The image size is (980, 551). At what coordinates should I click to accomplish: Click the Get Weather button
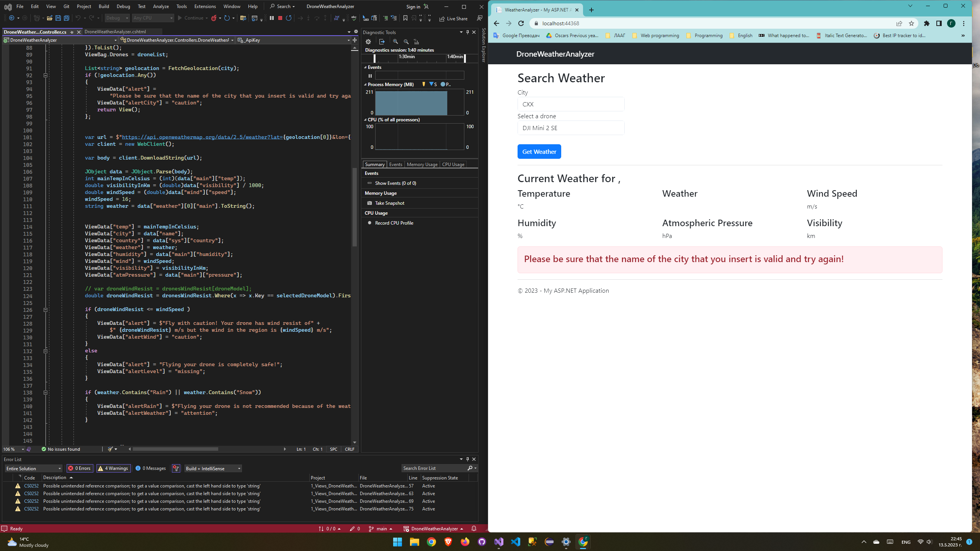(539, 152)
